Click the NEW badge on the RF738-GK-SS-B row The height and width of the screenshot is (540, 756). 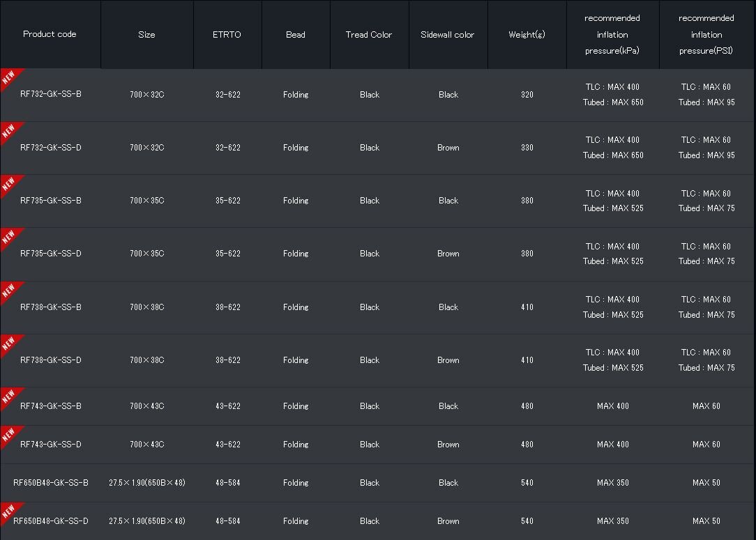pos(9,291)
